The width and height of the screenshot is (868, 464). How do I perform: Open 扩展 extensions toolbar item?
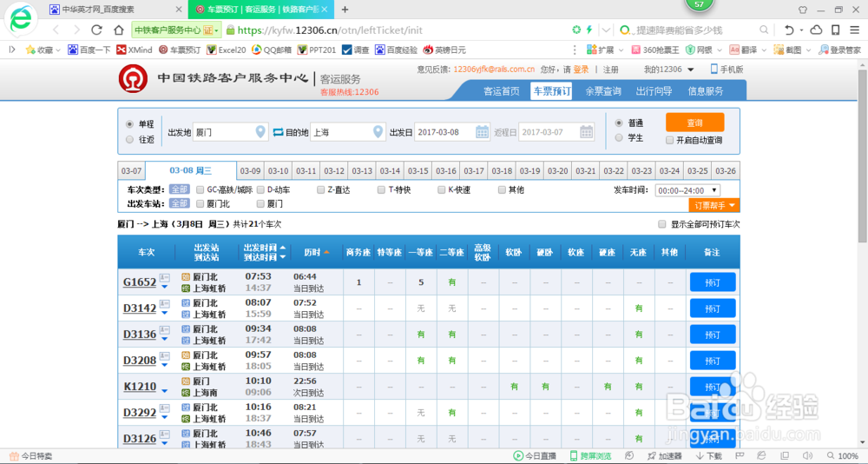(x=604, y=50)
